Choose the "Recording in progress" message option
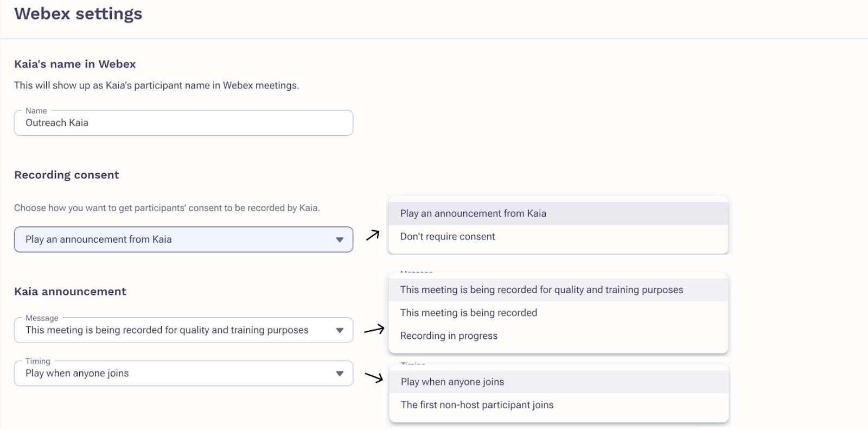 (449, 336)
